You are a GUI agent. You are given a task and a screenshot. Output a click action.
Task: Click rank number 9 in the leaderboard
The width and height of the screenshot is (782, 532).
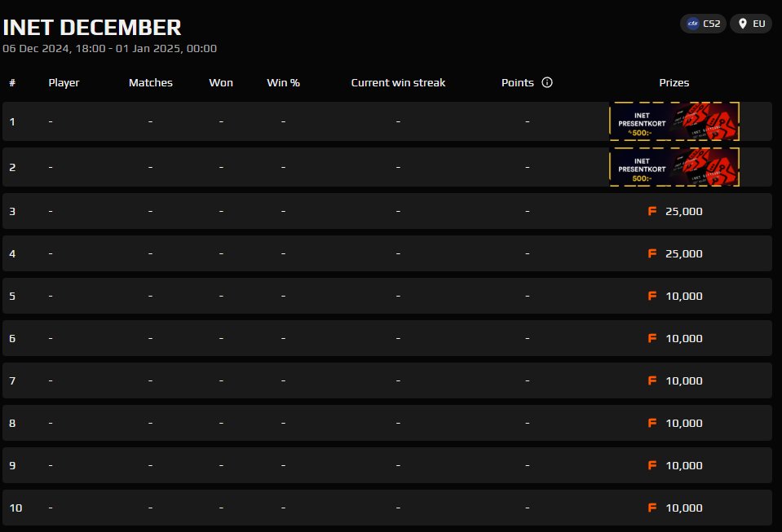[12, 465]
